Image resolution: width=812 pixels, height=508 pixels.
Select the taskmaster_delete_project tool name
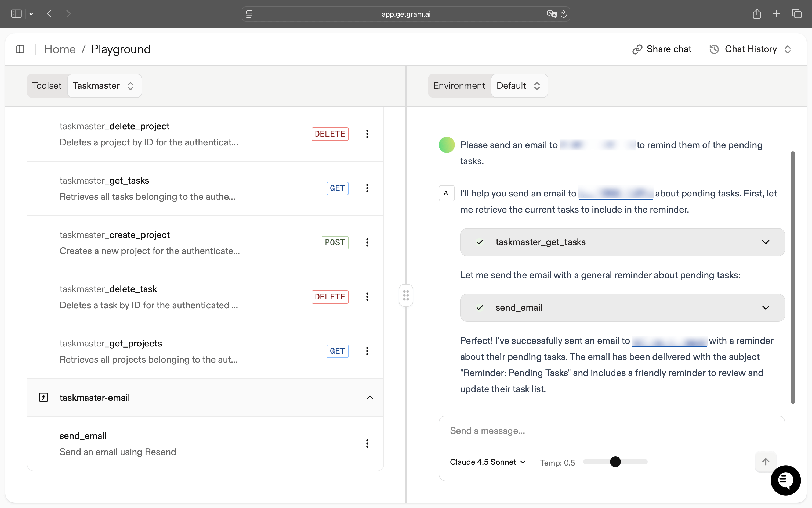tap(114, 126)
